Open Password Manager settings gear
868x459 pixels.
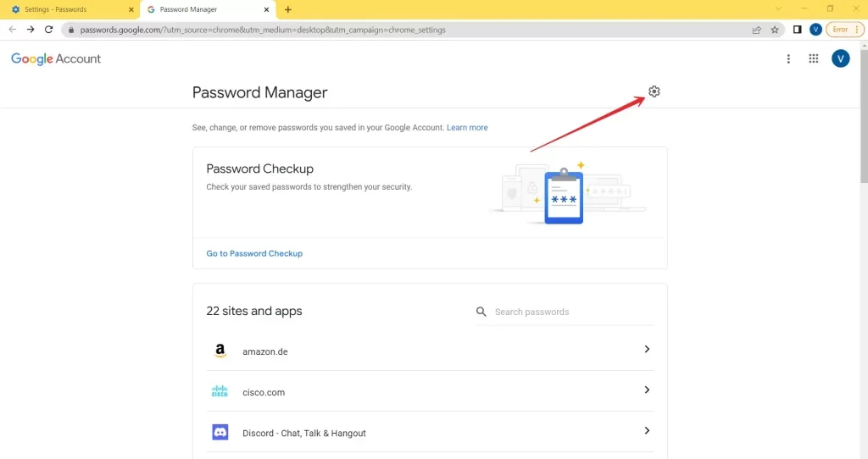654,91
